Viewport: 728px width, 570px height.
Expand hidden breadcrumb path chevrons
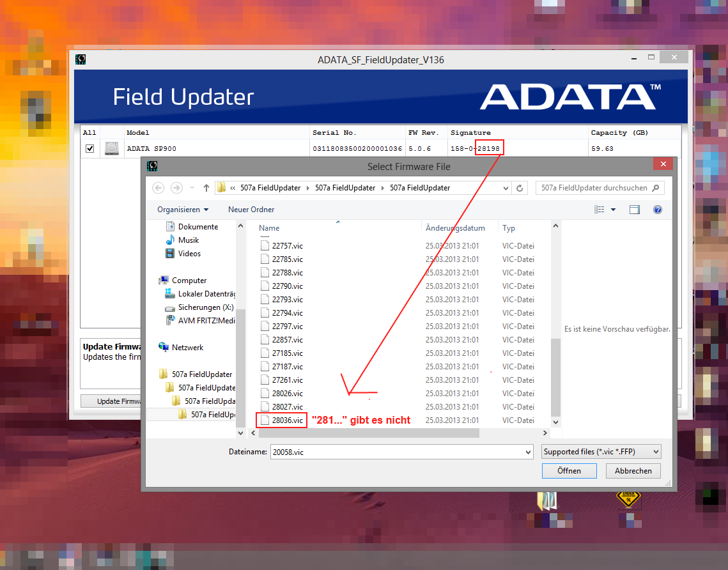pyautogui.click(x=233, y=188)
